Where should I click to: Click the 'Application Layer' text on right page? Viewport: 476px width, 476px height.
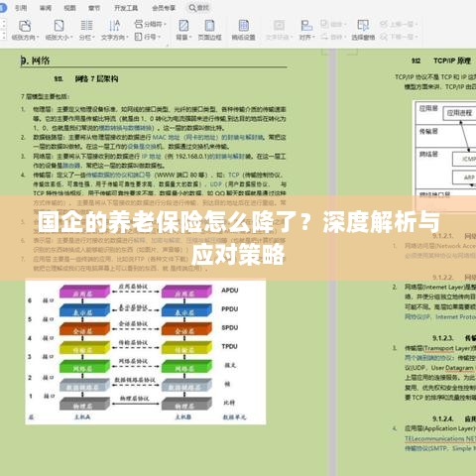click(450, 428)
